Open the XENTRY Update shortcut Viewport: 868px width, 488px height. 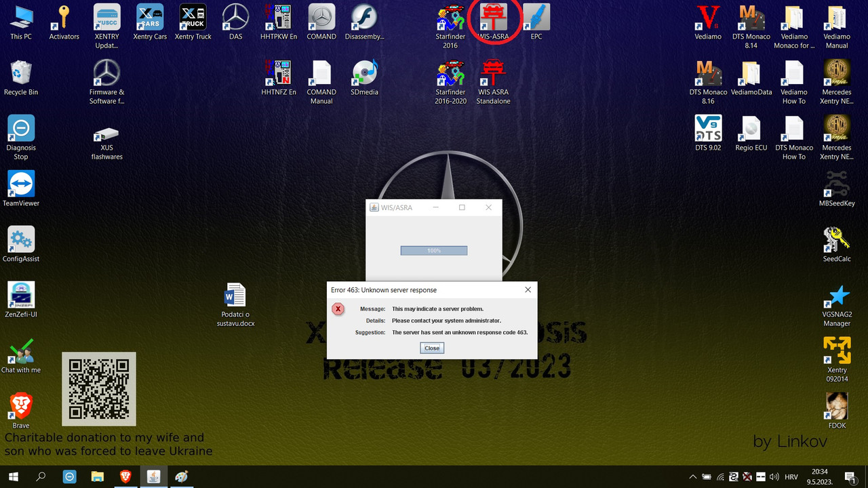106,26
